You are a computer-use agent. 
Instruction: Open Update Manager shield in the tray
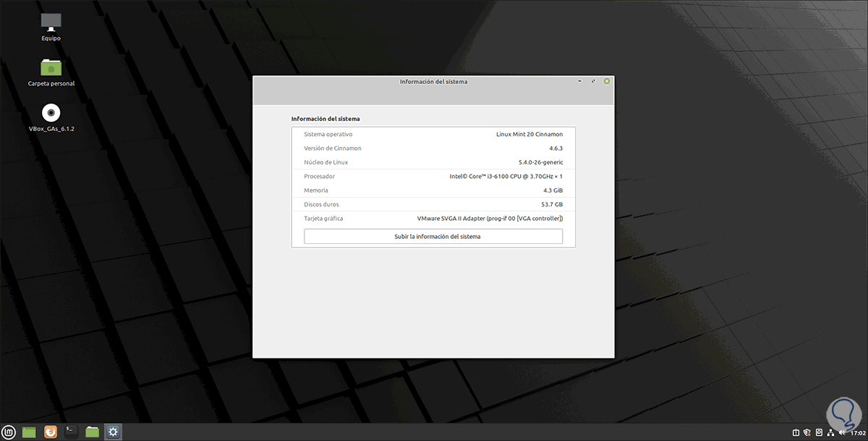point(807,432)
